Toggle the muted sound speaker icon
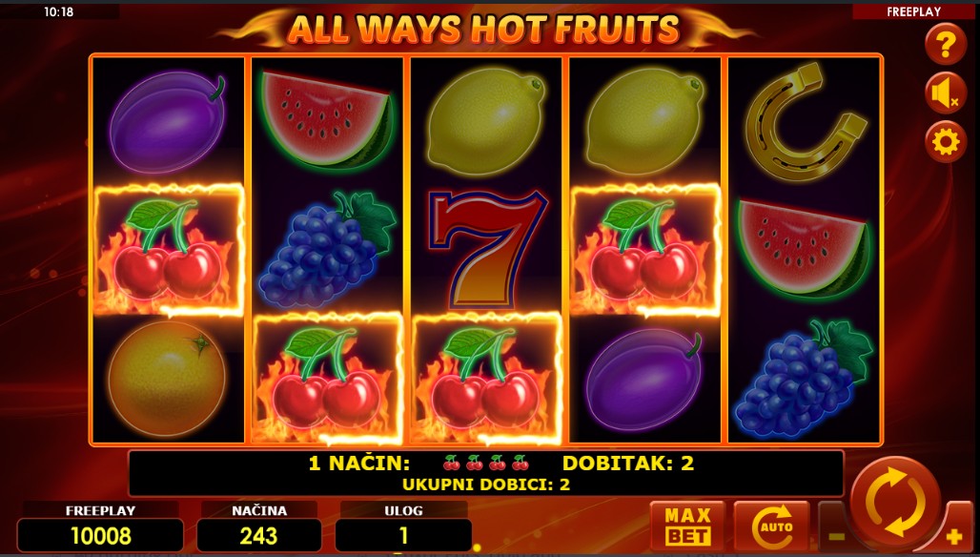The image size is (980, 557). tap(946, 93)
